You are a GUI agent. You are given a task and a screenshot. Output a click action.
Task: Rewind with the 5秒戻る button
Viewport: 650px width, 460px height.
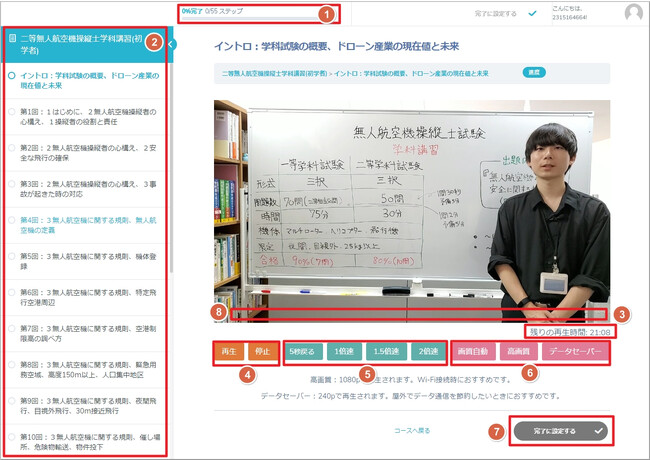[x=304, y=352]
